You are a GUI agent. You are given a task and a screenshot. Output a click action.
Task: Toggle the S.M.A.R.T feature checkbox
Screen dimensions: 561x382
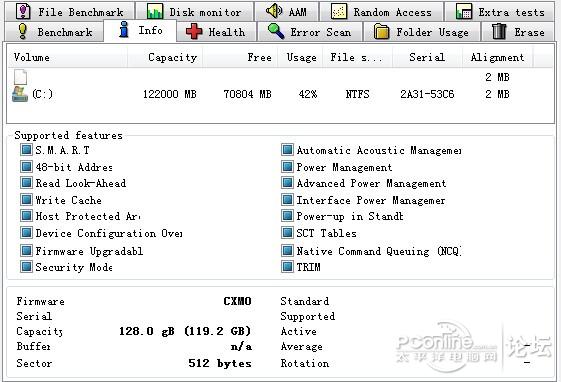pos(26,150)
